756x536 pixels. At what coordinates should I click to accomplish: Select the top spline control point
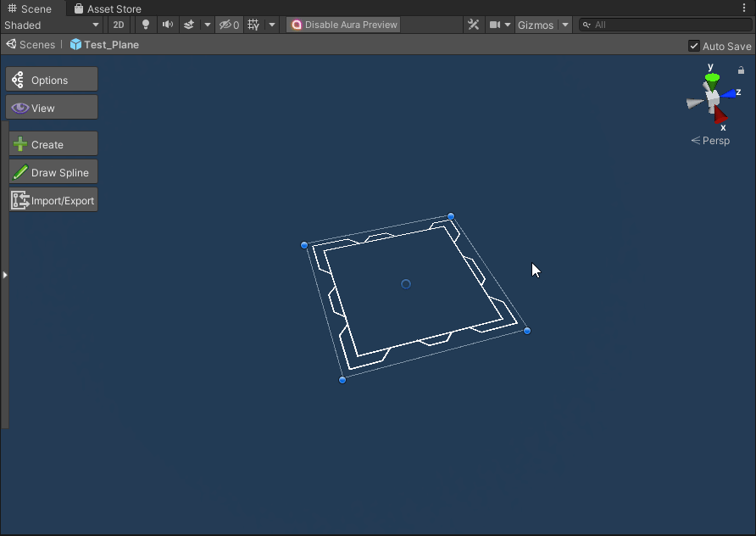pos(451,216)
